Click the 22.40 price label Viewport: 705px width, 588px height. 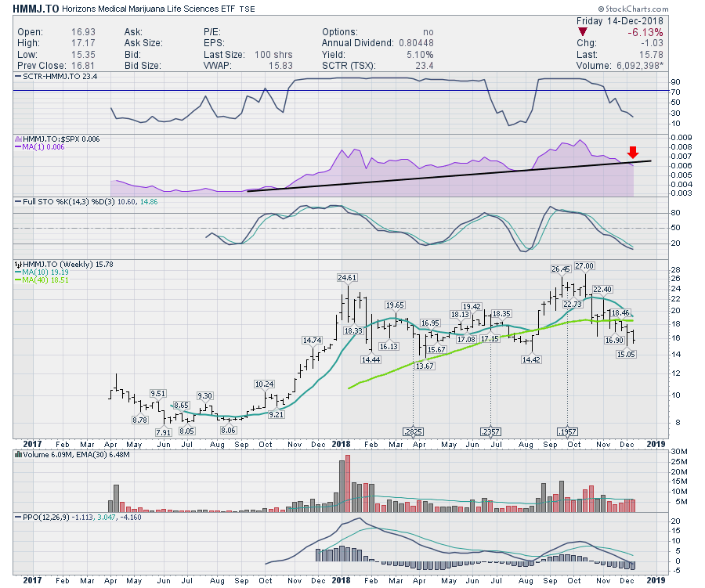click(x=602, y=290)
